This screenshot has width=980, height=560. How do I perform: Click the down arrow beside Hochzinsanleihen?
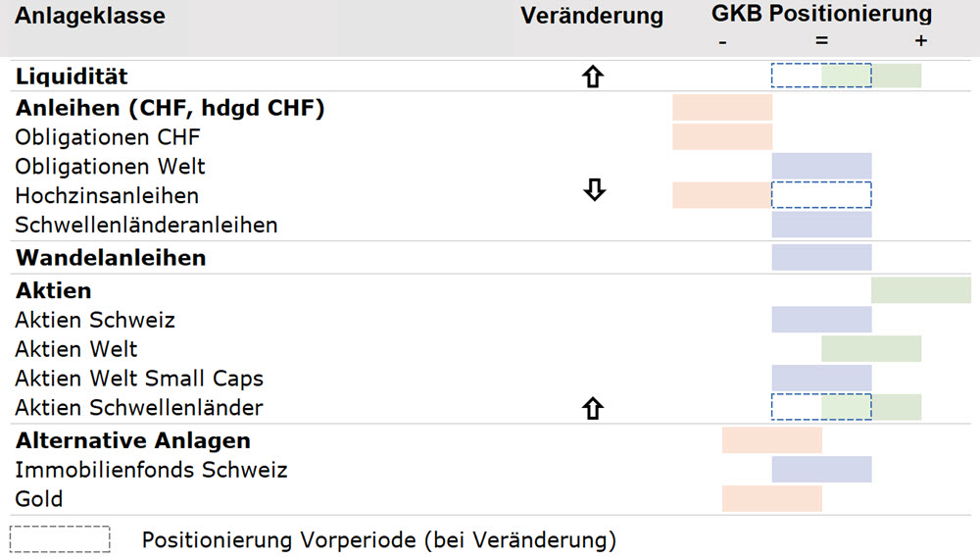(x=594, y=189)
